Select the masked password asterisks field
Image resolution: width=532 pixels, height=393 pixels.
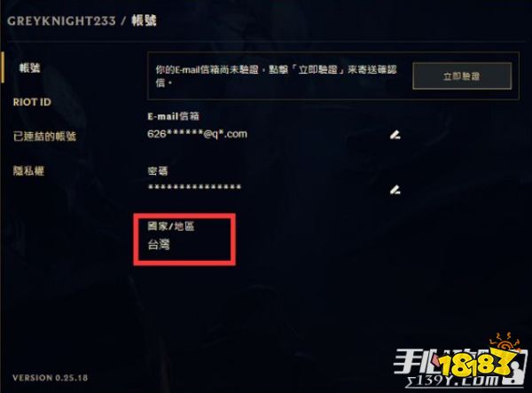[x=194, y=187]
